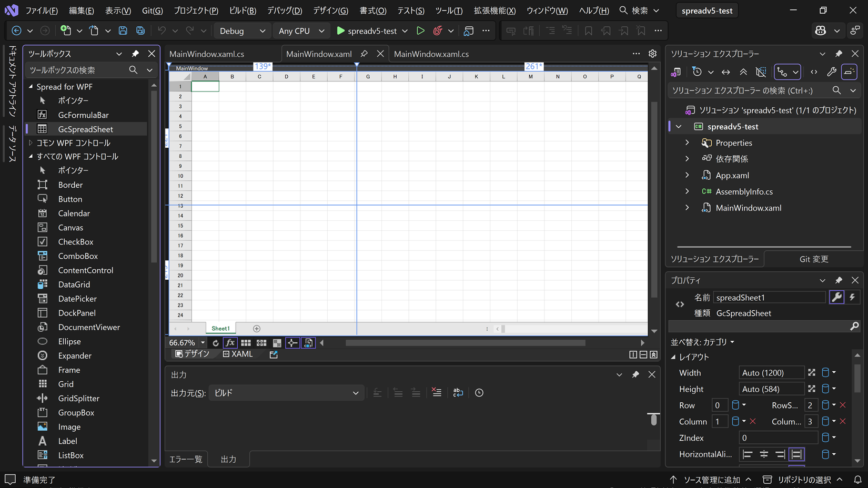
Task: Expand the Properties node in Solution Explorer
Action: click(687, 143)
